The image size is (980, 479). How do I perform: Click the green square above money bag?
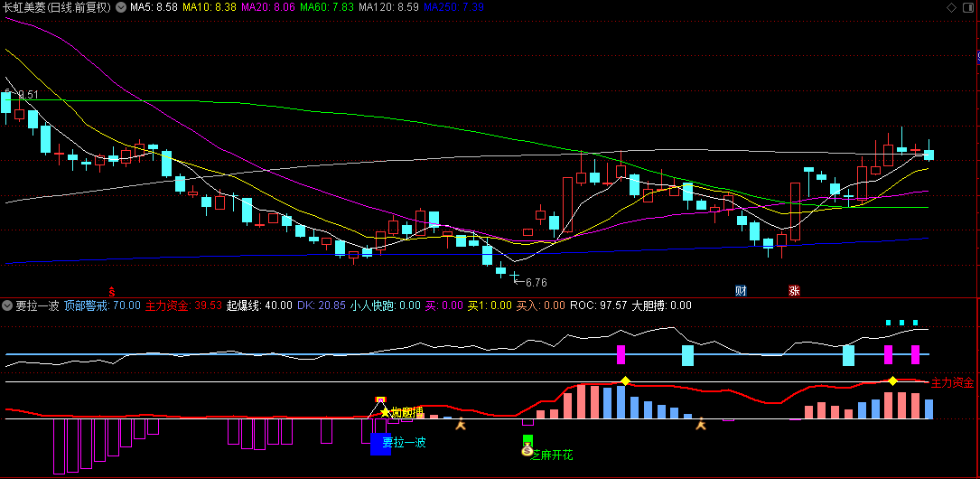(x=527, y=439)
